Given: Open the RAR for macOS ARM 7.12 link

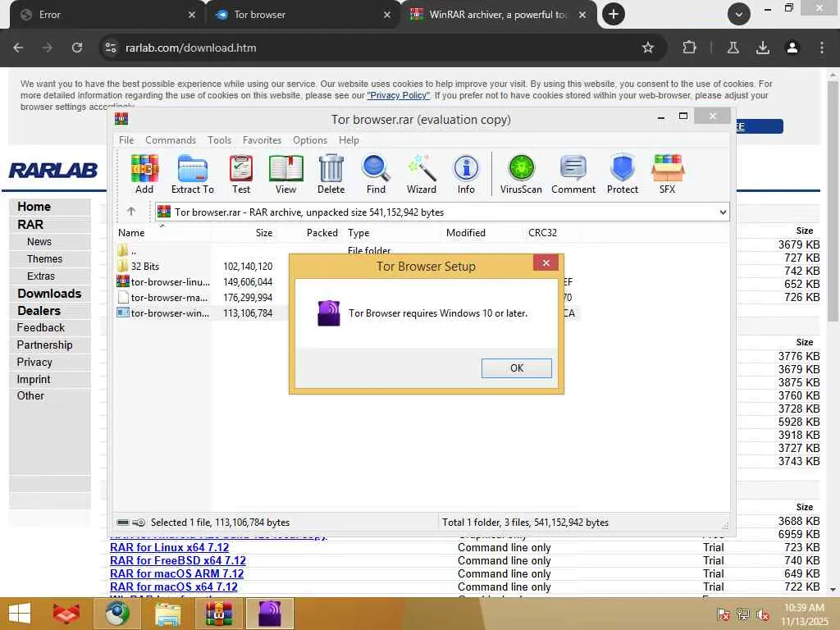Looking at the screenshot, I should 177,573.
